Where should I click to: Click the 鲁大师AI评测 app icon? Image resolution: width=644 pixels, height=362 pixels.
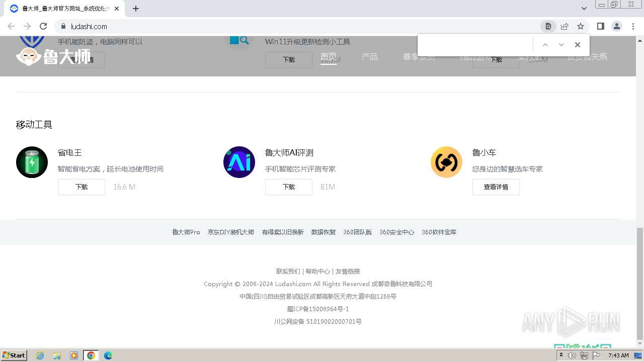click(239, 162)
